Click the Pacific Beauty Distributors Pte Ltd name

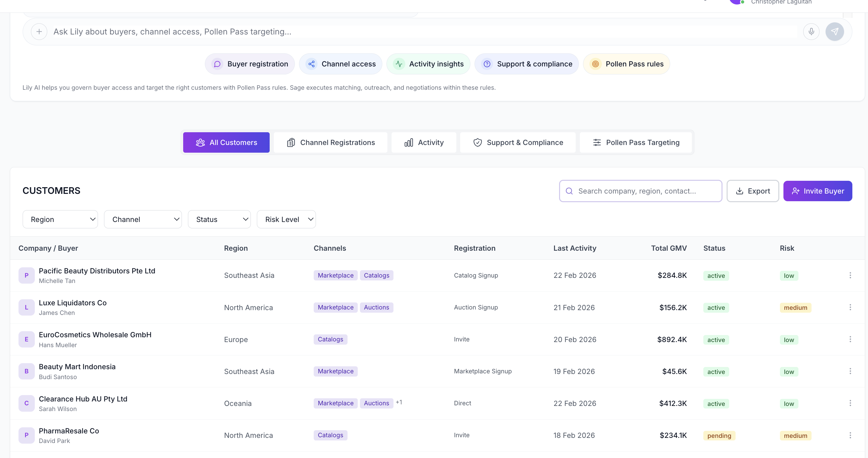pyautogui.click(x=97, y=271)
